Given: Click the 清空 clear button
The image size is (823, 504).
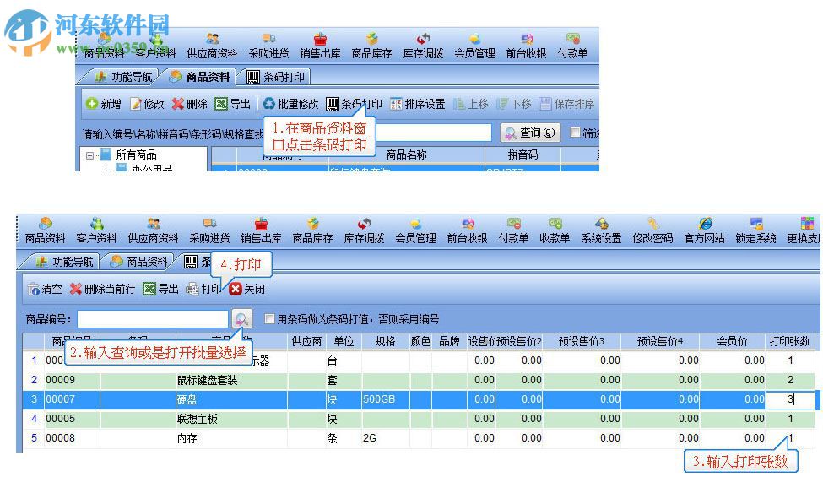Looking at the screenshot, I should point(46,289).
